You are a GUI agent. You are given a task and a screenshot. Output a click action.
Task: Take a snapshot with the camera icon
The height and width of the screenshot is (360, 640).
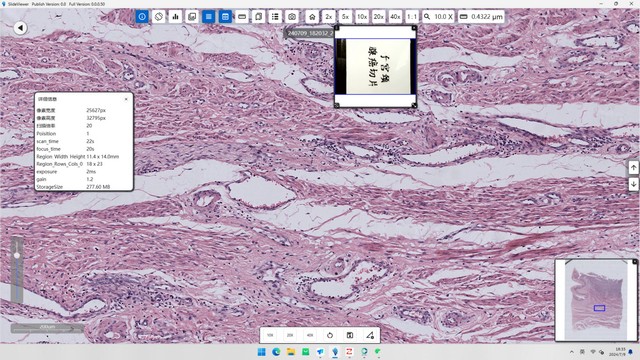tap(292, 17)
